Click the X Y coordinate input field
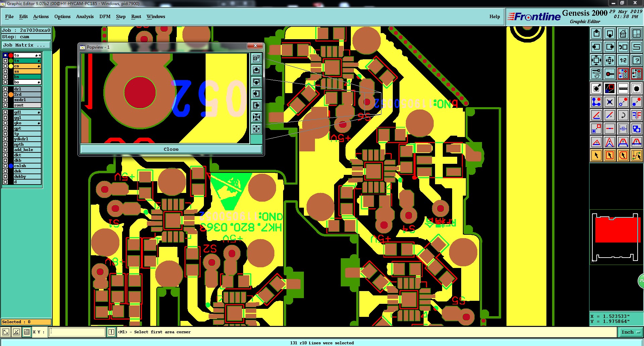 [77, 332]
